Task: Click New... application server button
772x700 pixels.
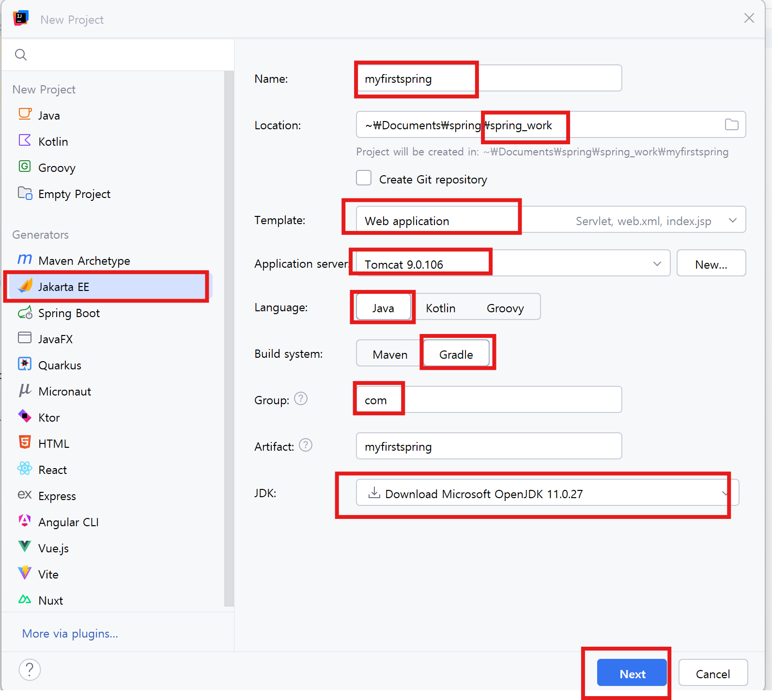Action: click(711, 263)
